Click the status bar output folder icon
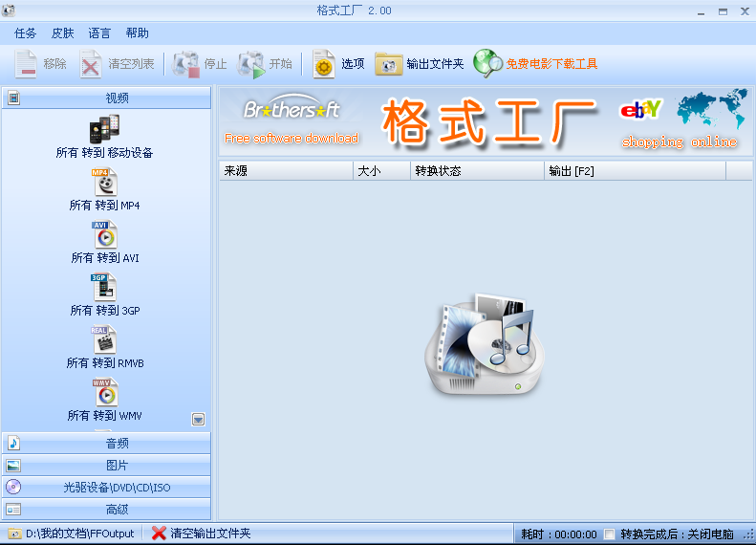Image resolution: width=756 pixels, height=545 pixels. 15,534
